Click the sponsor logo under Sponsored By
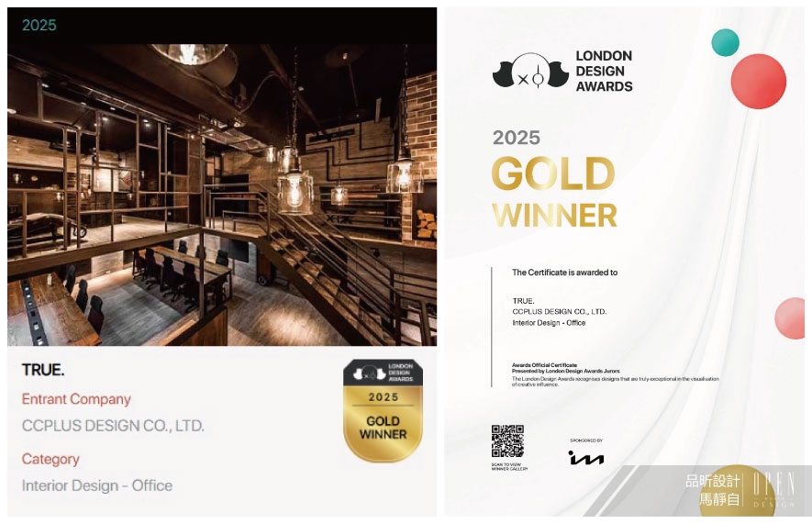 pos(585,457)
